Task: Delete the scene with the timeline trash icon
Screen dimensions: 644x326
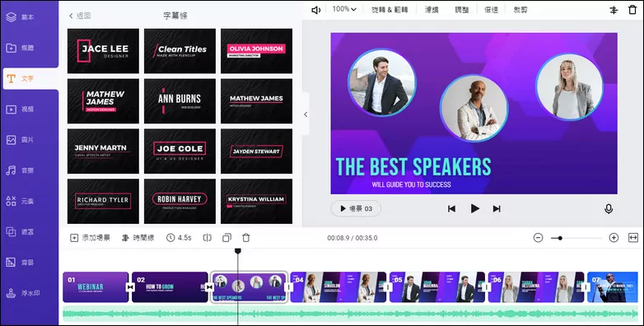Action: [246, 238]
